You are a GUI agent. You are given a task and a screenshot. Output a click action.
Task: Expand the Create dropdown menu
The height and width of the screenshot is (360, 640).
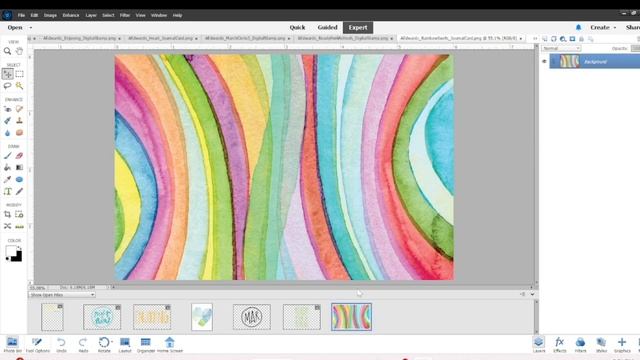click(x=603, y=27)
